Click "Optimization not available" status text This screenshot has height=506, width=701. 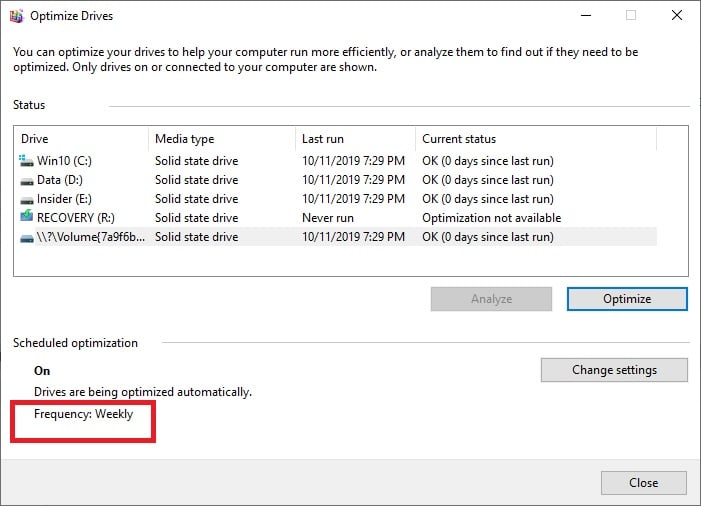(x=491, y=218)
